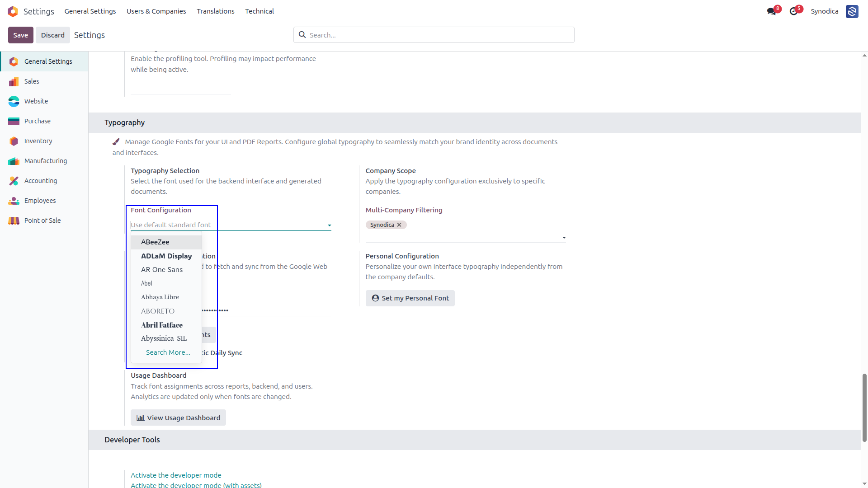Image resolution: width=868 pixels, height=488 pixels.
Task: Click the Accounting sidebar icon
Action: tap(14, 181)
